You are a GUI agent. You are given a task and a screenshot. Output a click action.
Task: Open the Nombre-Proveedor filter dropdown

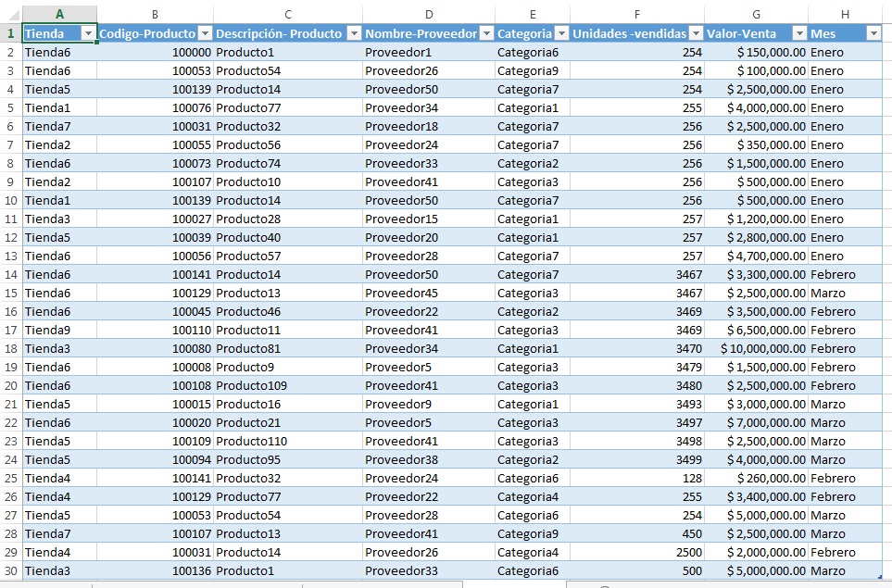coord(486,33)
